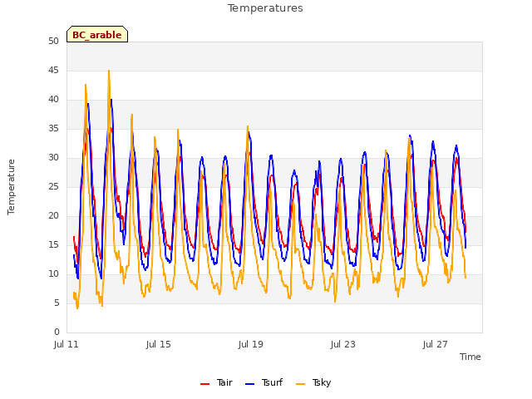
Task: Click the highest orange Tsky peak near 45
Action: pyautogui.click(x=109, y=71)
